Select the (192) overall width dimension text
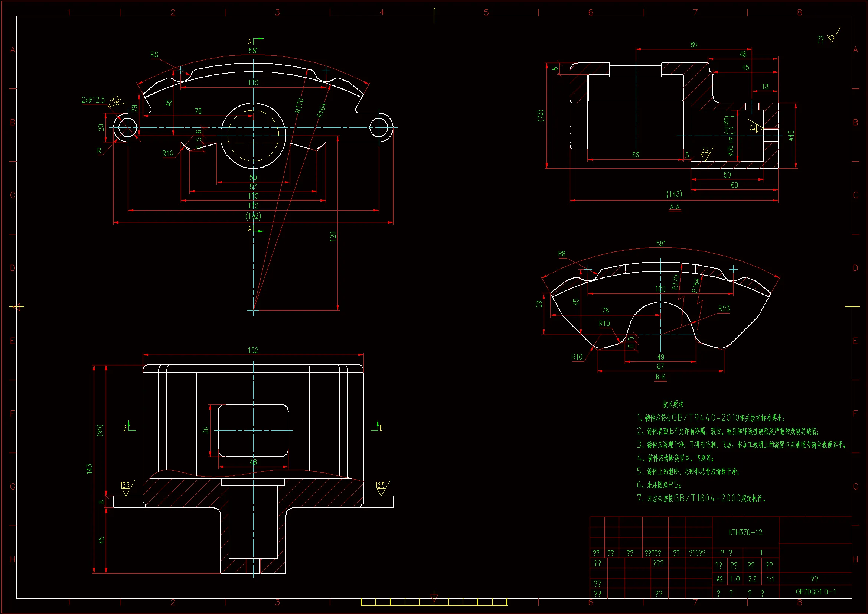Image resolution: width=868 pixels, height=614 pixels. 253,216
